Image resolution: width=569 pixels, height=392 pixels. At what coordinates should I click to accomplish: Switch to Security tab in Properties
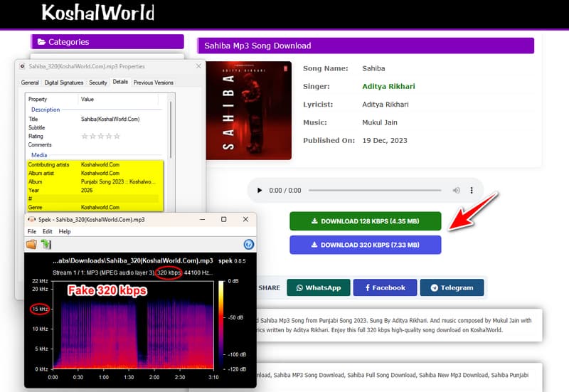(98, 83)
